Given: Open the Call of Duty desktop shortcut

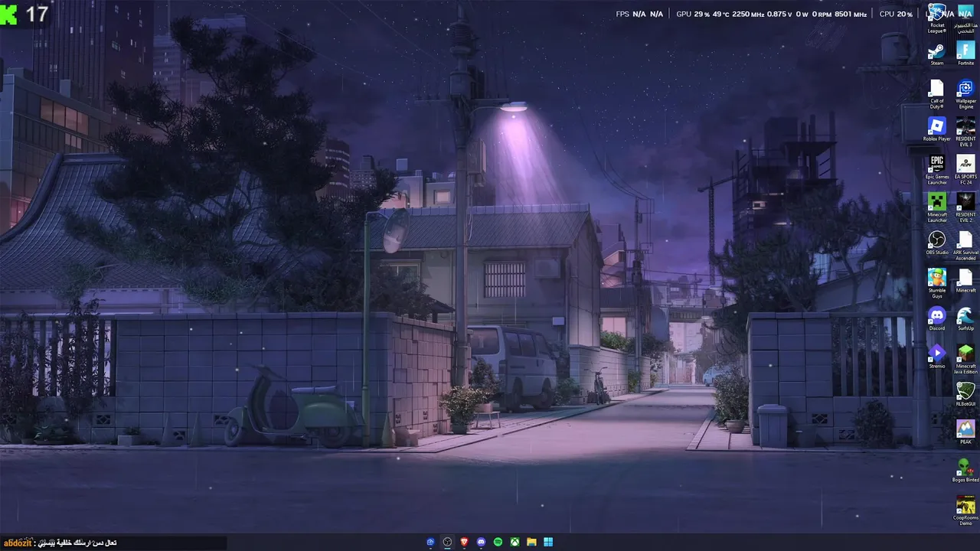Looking at the screenshot, I should tap(937, 94).
